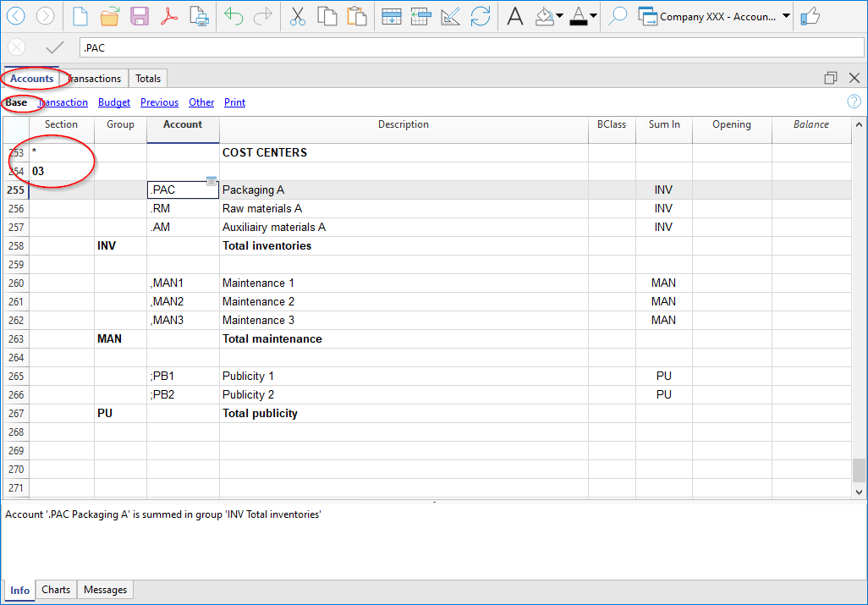Select the Previous view link
Image resolution: width=868 pixels, height=605 pixels.
(x=159, y=102)
